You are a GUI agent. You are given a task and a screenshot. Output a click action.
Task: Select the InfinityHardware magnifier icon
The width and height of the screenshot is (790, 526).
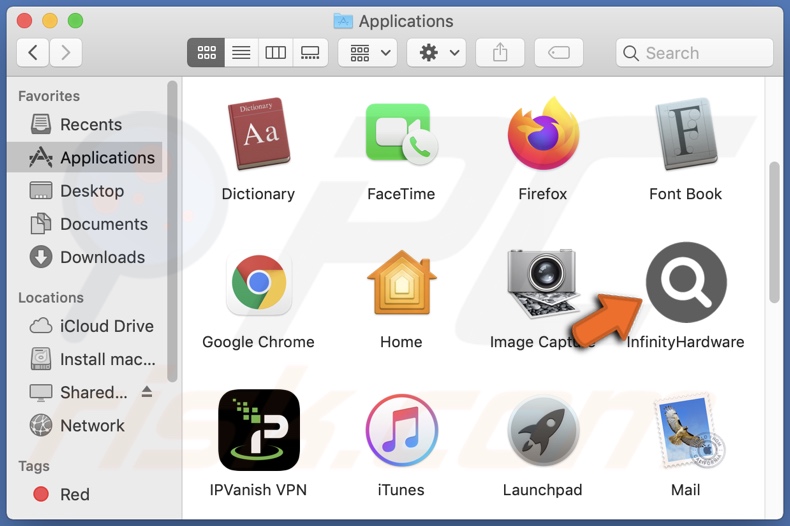coord(686,282)
